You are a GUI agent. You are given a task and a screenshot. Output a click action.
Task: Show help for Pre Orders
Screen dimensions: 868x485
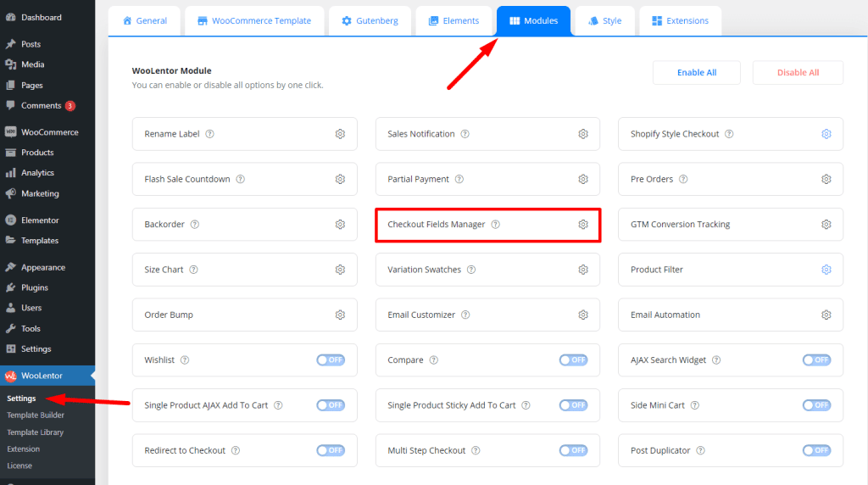[x=683, y=180]
